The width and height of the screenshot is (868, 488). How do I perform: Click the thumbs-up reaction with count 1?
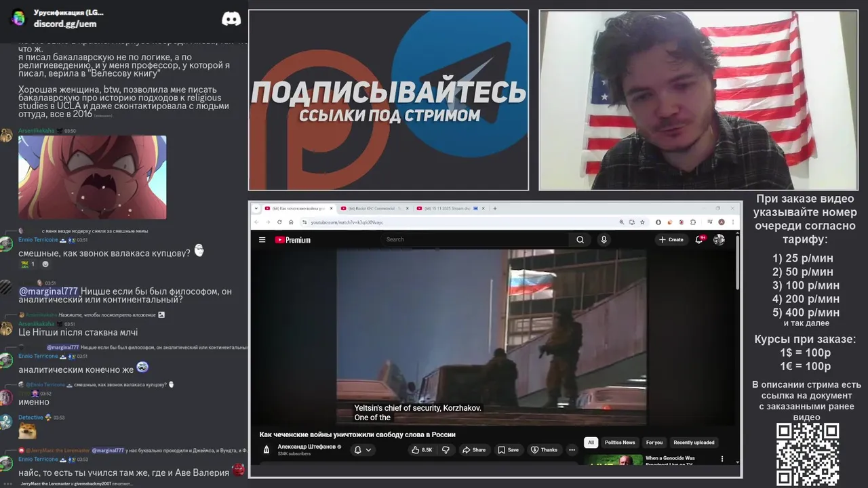coord(28,264)
